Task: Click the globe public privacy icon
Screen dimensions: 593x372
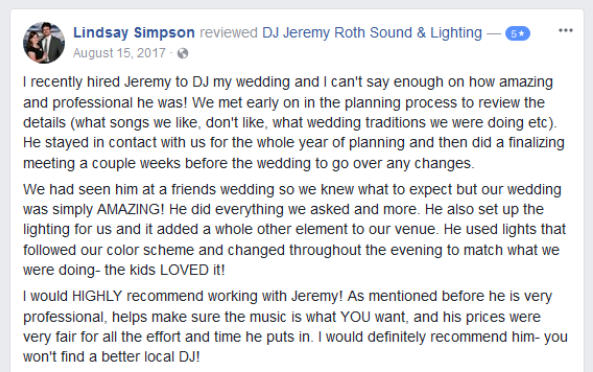Action: (183, 53)
